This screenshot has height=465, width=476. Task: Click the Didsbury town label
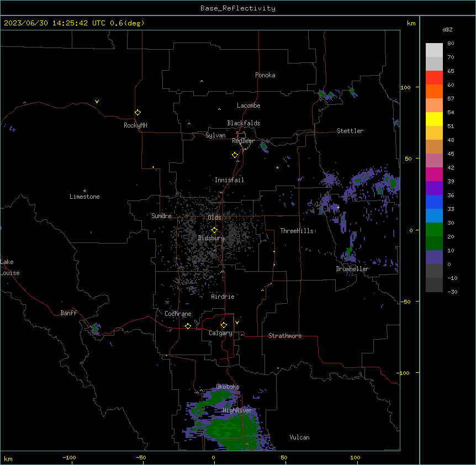coord(211,238)
